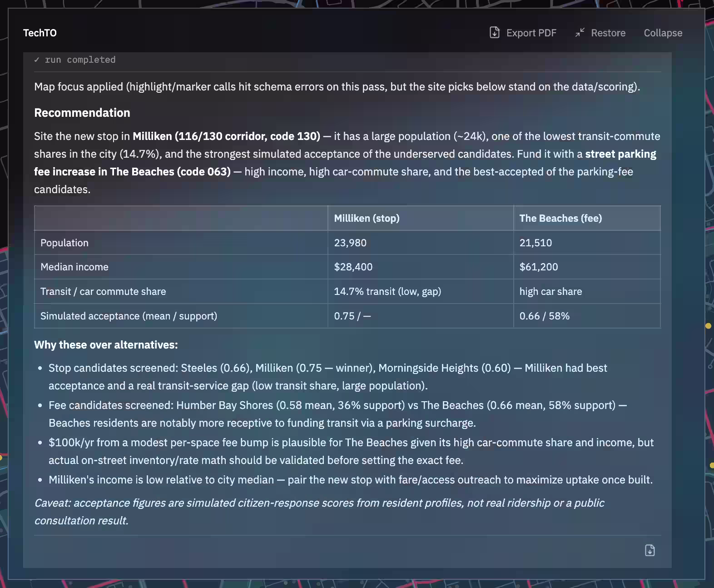Click the 'Why these over alternatives' heading
714x588 pixels.
coord(106,345)
